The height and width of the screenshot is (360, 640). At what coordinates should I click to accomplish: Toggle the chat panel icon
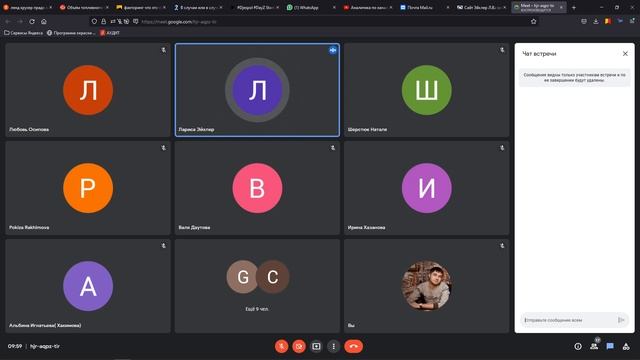(x=610, y=346)
